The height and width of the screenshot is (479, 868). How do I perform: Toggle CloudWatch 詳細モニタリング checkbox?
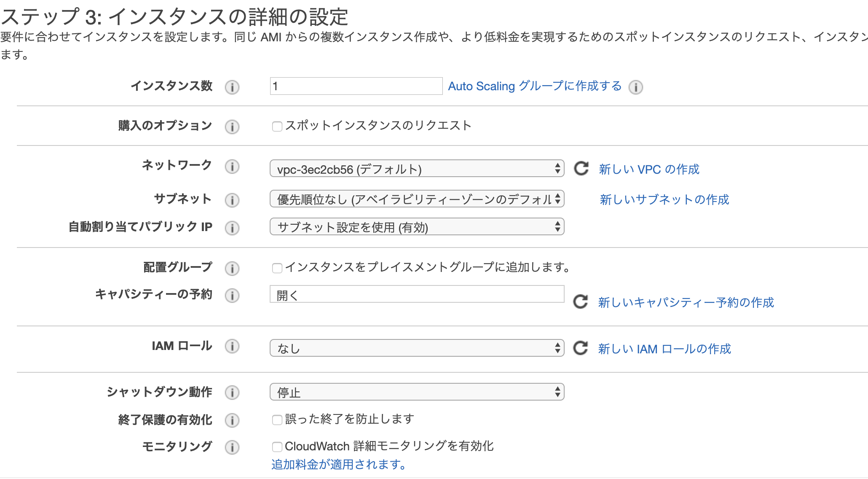click(277, 447)
